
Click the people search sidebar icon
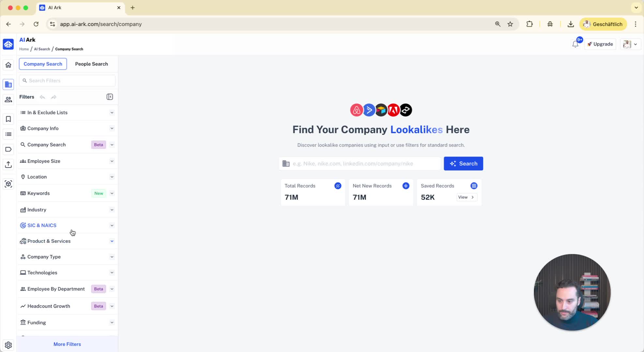(x=8, y=100)
